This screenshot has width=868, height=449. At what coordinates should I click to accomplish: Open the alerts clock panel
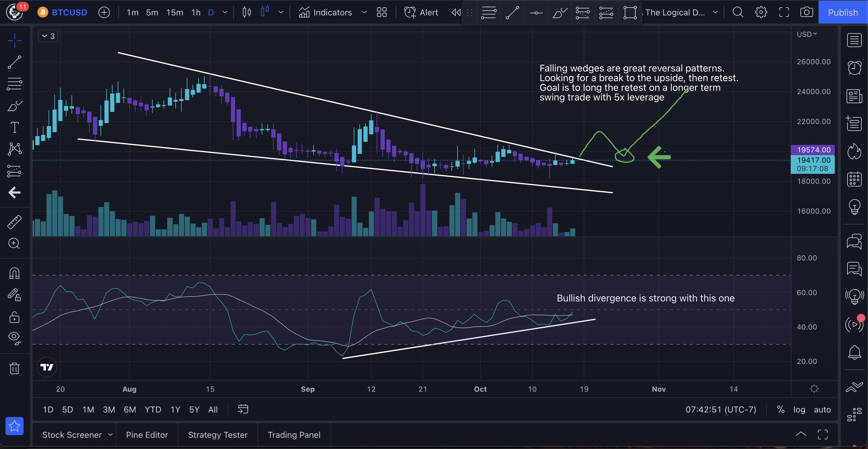[x=854, y=68]
